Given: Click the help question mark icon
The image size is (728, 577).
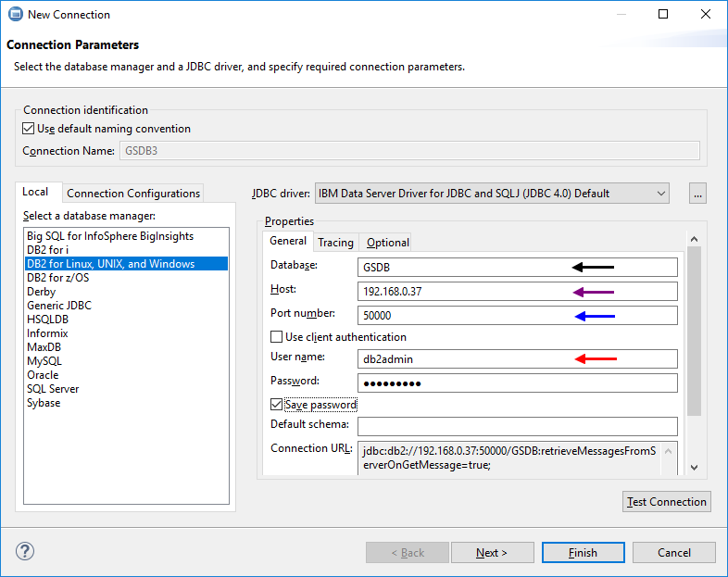Looking at the screenshot, I should [x=25, y=552].
